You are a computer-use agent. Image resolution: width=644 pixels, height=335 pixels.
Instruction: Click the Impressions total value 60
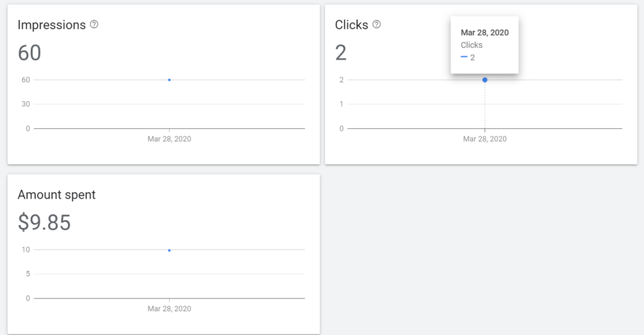30,53
